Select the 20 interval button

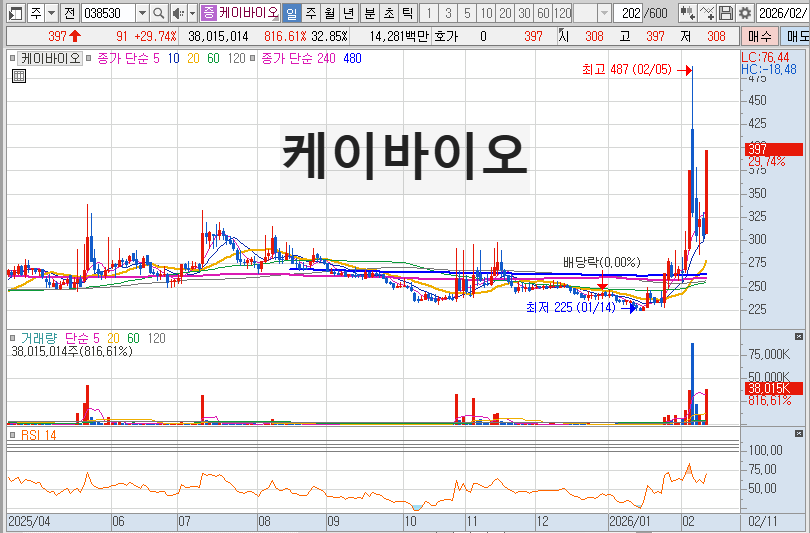point(505,13)
